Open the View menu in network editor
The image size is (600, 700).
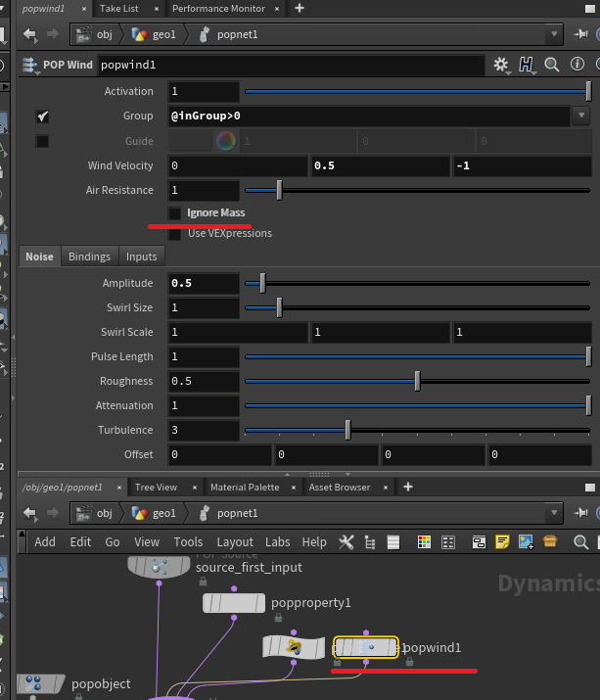[147, 542]
